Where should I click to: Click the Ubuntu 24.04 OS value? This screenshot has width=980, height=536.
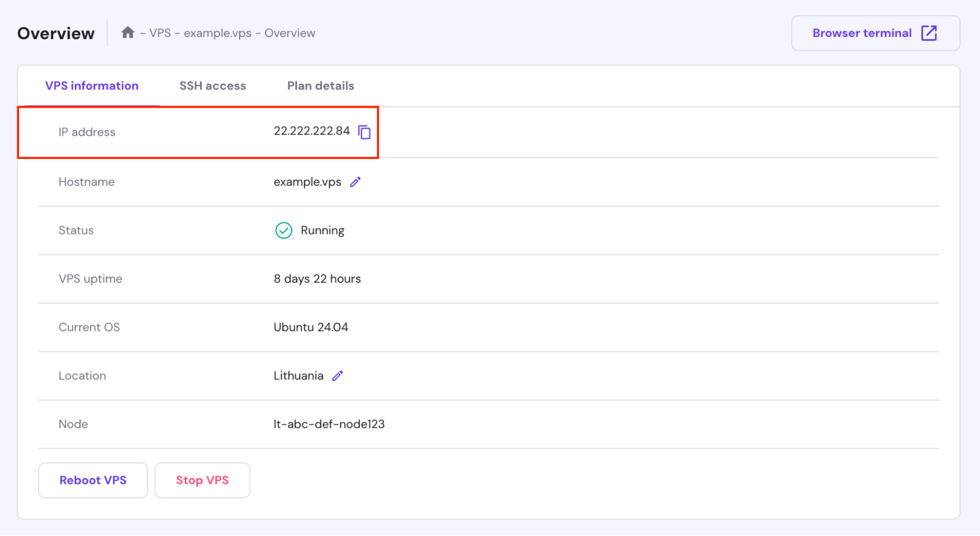(x=310, y=327)
